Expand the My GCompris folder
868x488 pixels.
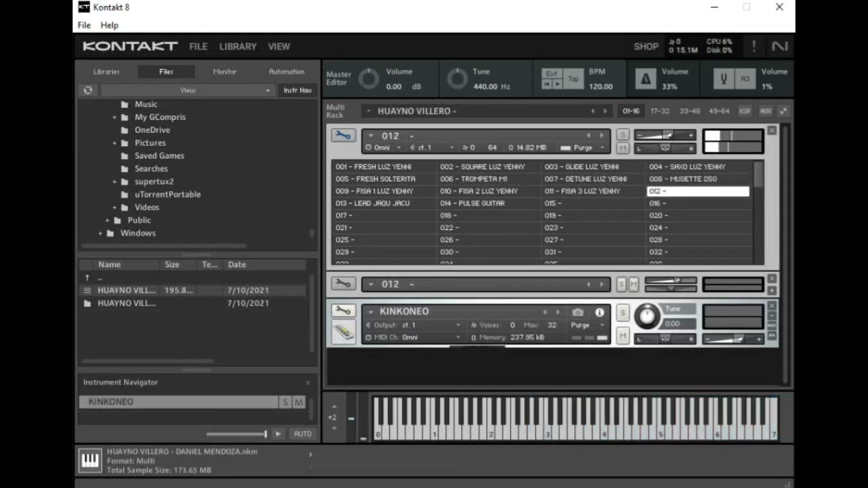115,117
